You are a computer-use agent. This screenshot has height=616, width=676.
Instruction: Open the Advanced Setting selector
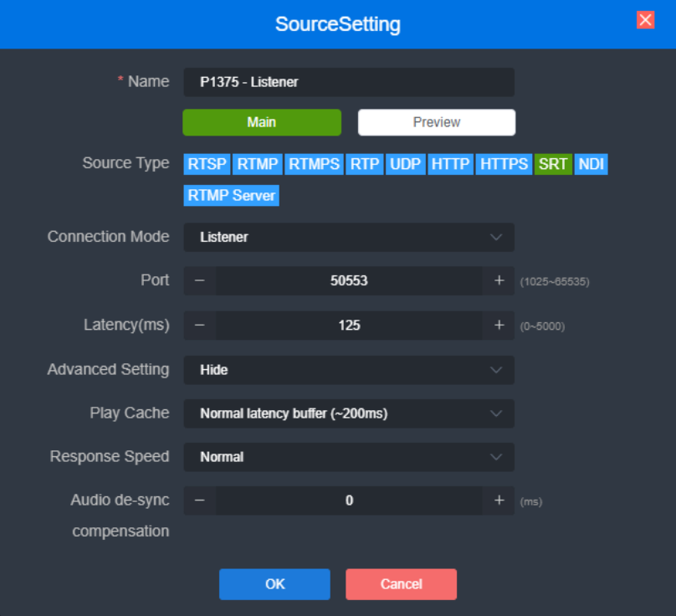point(349,369)
